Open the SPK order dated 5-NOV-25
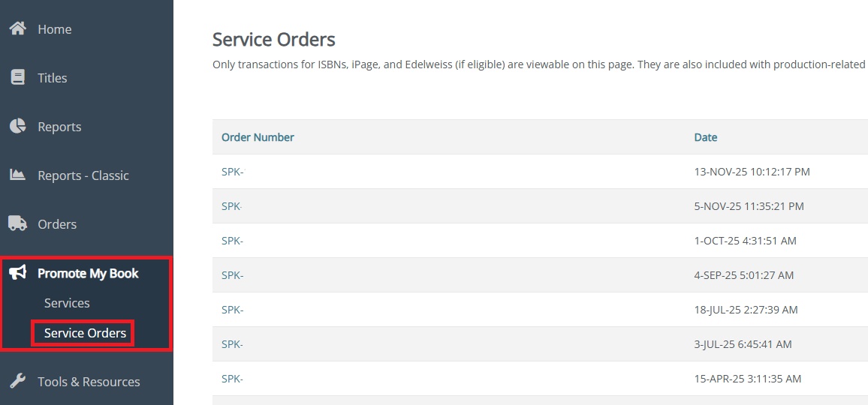The width and height of the screenshot is (868, 405). [x=233, y=206]
